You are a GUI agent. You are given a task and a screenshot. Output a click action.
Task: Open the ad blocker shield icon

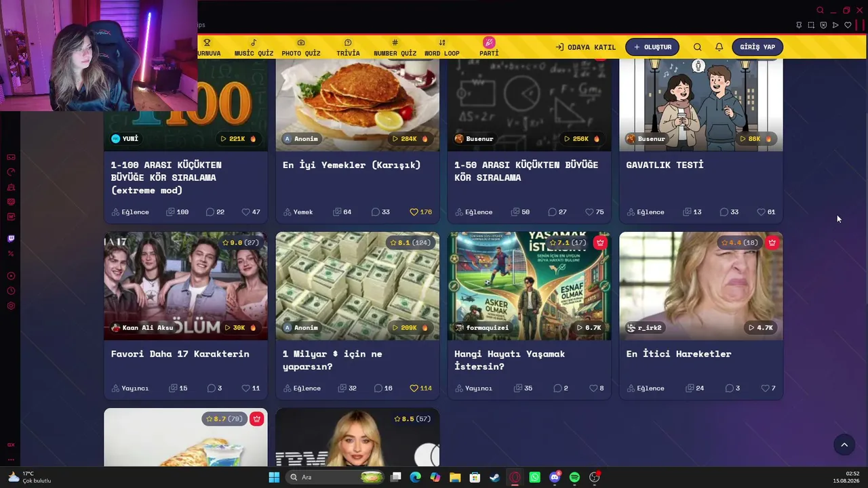pos(823,25)
